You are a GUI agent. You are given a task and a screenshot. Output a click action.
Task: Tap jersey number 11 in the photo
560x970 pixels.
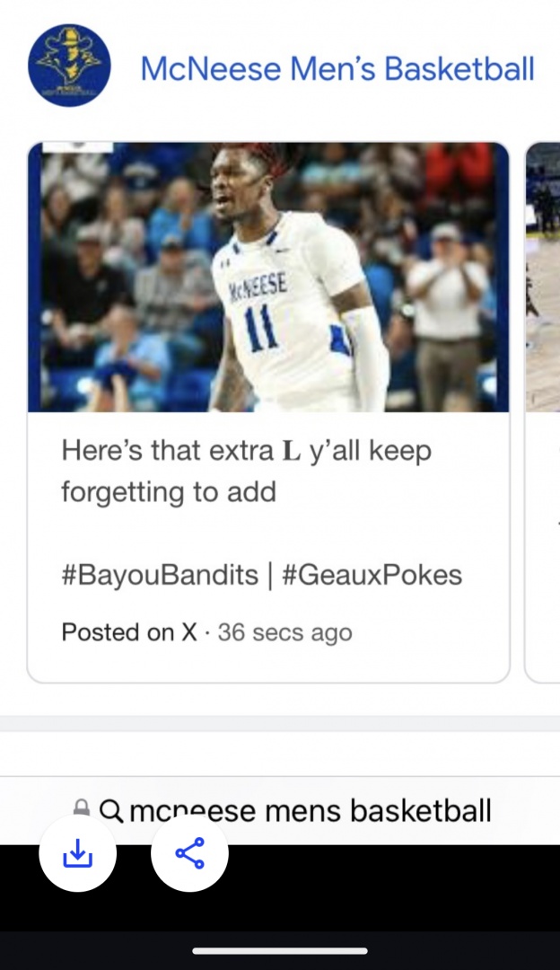(x=261, y=329)
